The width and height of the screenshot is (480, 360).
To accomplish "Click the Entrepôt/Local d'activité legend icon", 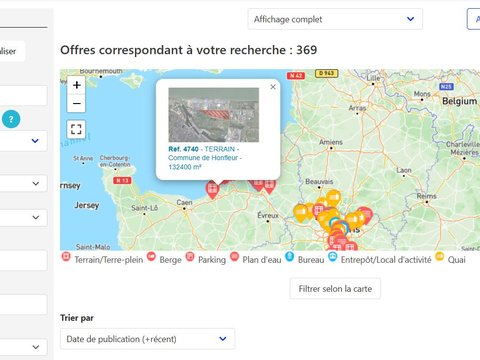I will [x=333, y=257].
